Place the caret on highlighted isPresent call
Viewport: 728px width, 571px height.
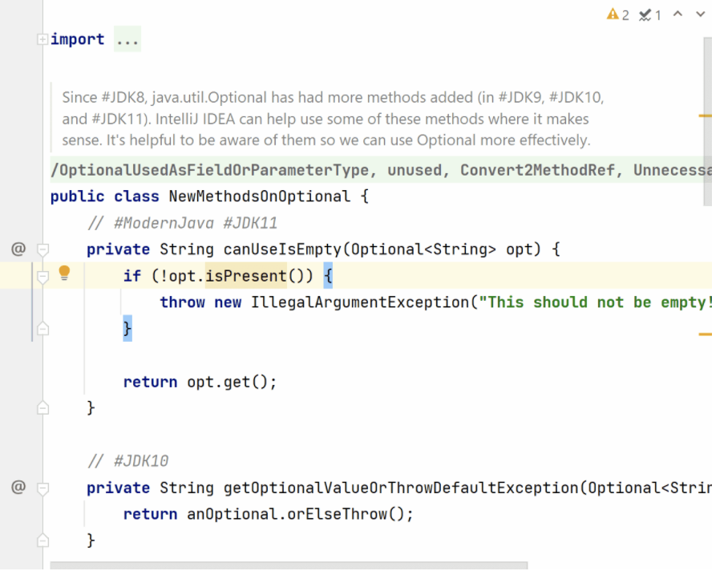(245, 276)
